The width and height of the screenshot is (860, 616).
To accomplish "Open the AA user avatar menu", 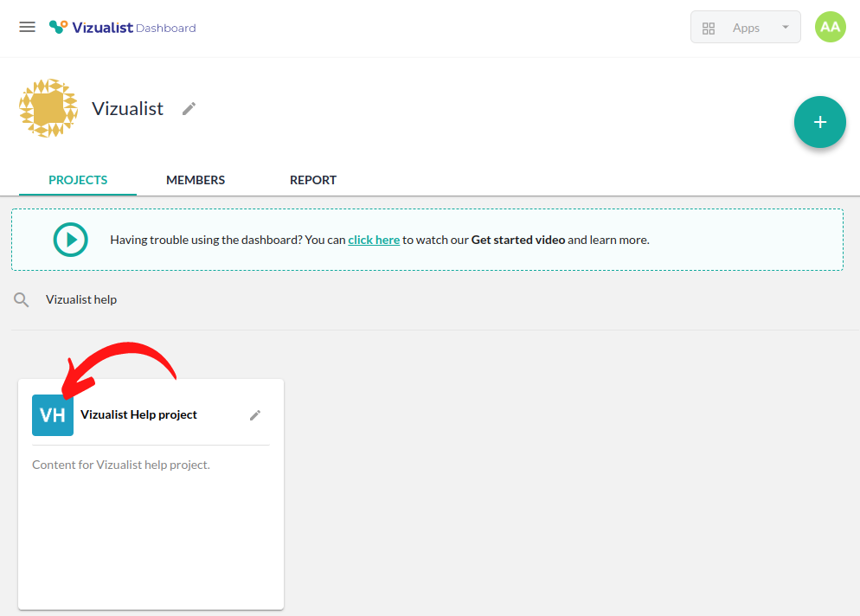I will 830,27.
